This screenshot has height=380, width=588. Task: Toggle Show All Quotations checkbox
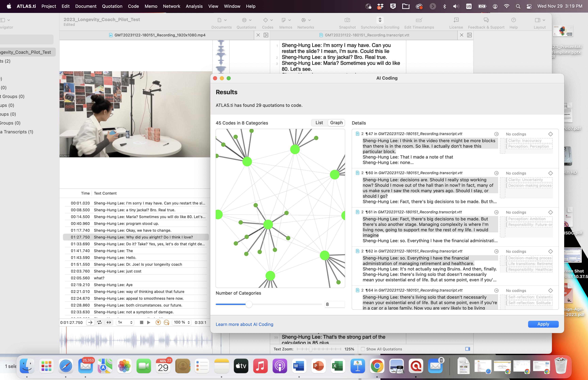click(363, 349)
